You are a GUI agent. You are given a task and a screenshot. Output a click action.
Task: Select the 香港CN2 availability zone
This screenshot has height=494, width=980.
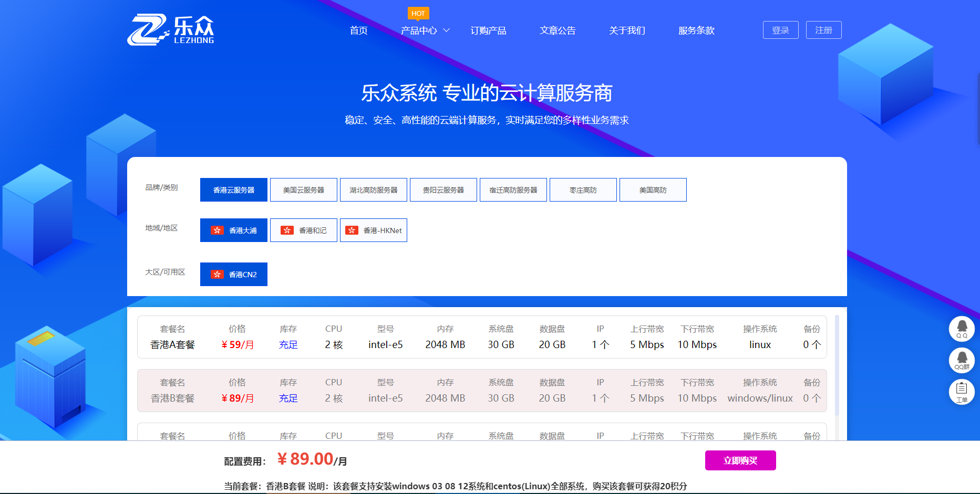(x=234, y=275)
